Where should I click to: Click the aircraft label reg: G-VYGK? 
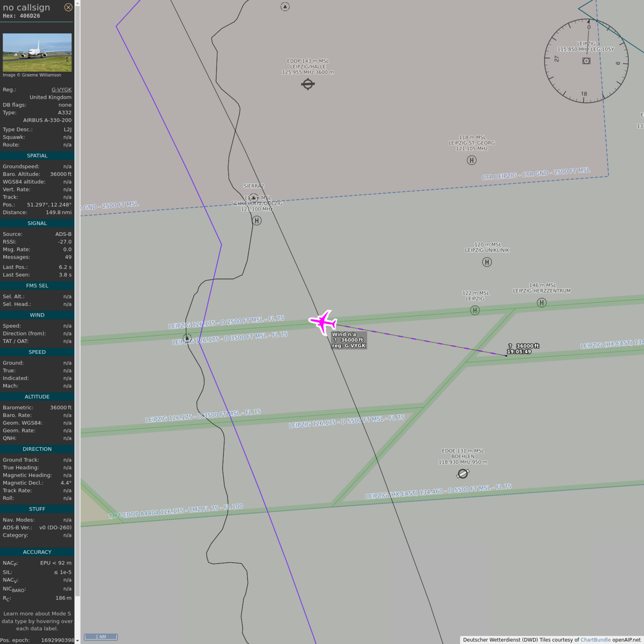tap(349, 346)
